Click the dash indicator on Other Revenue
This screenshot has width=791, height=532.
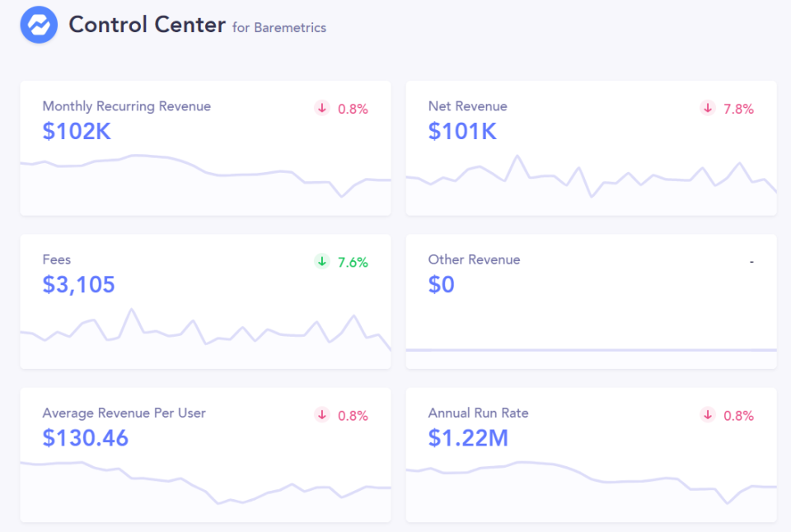[x=751, y=260]
